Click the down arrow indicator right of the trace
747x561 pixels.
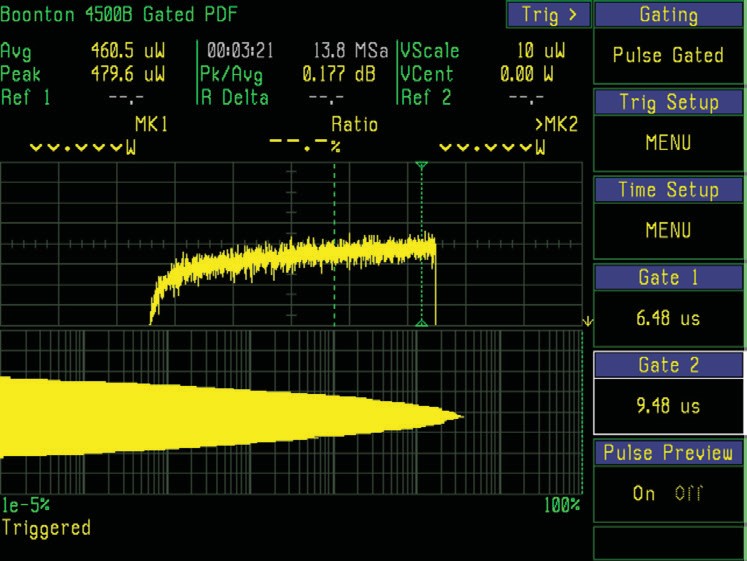(x=588, y=321)
